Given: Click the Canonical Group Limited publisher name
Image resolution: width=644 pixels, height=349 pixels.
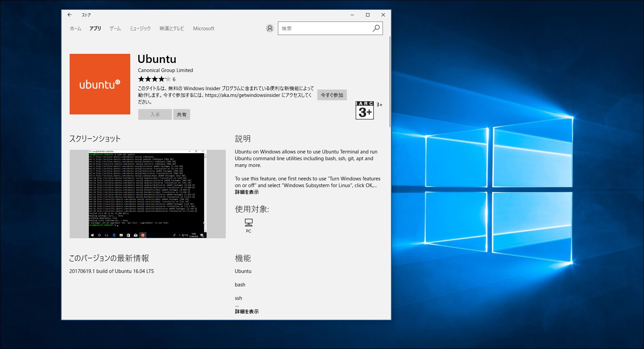Looking at the screenshot, I should click(x=165, y=70).
